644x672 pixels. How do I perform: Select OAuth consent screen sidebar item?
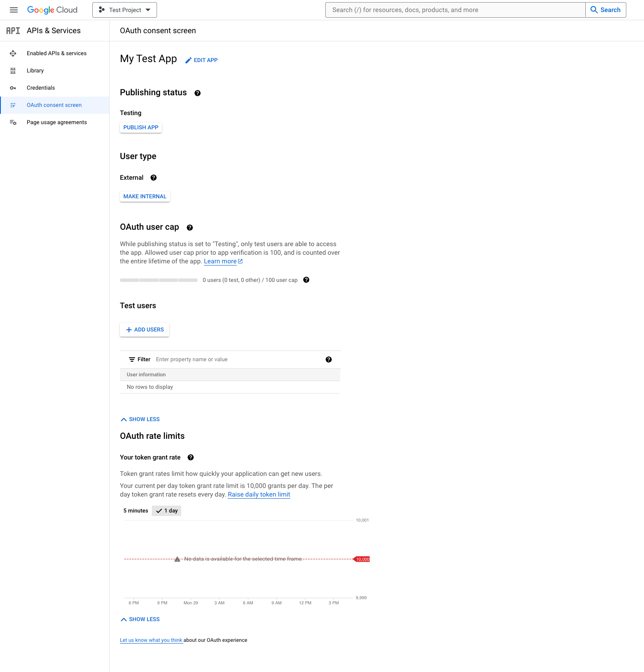(54, 105)
